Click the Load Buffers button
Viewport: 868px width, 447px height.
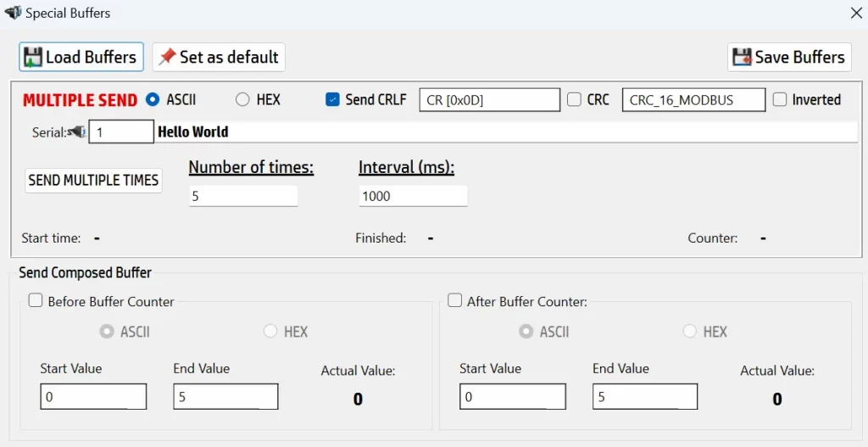point(81,57)
